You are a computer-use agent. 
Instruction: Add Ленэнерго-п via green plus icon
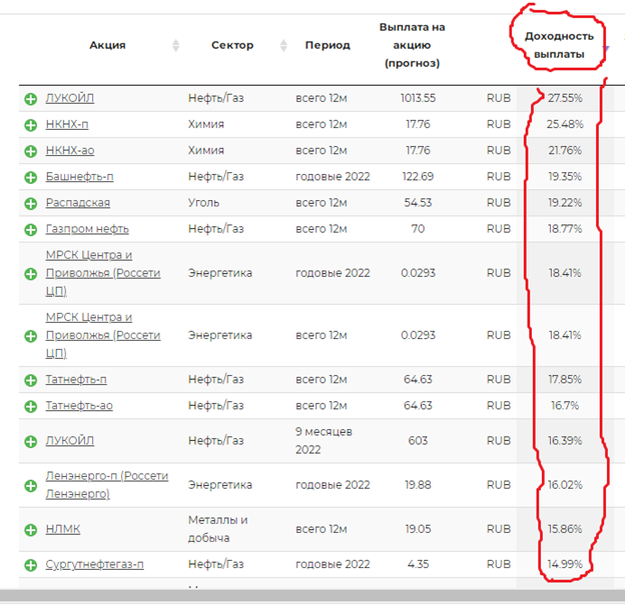(x=31, y=486)
